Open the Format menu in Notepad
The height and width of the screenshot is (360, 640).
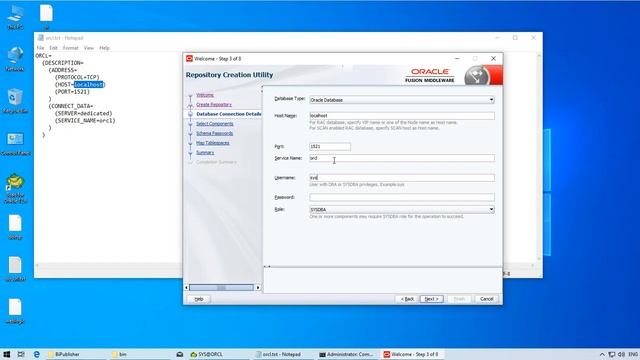pyautogui.click(x=70, y=48)
